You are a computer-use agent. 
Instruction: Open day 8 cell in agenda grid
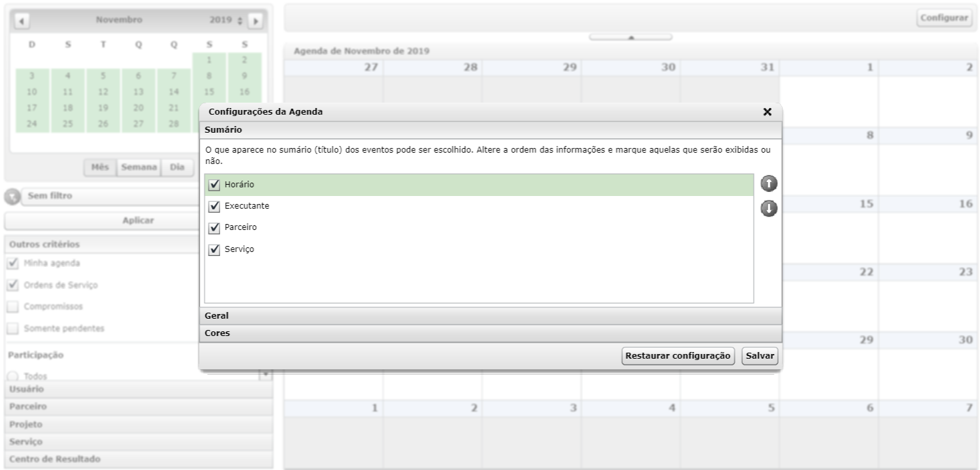[x=829, y=161]
